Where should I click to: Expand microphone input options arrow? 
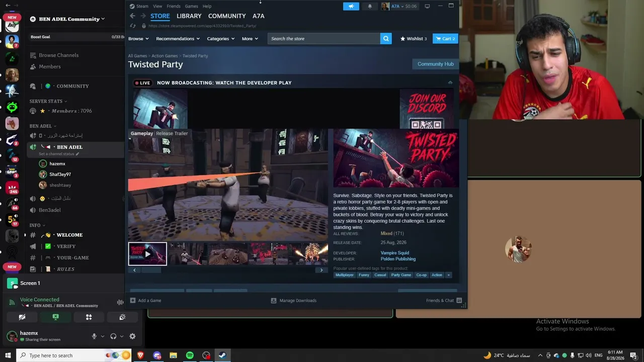(103, 336)
